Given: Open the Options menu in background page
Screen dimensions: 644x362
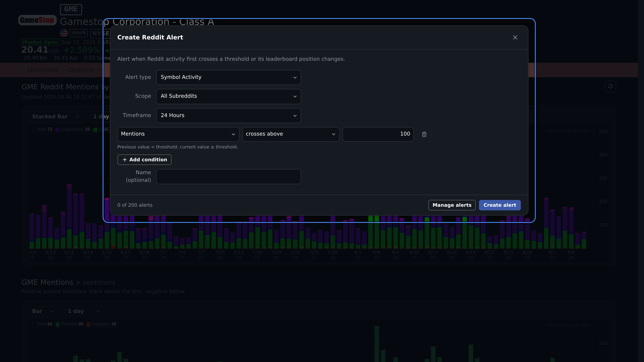Looking at the screenshot, I should [x=85, y=70].
